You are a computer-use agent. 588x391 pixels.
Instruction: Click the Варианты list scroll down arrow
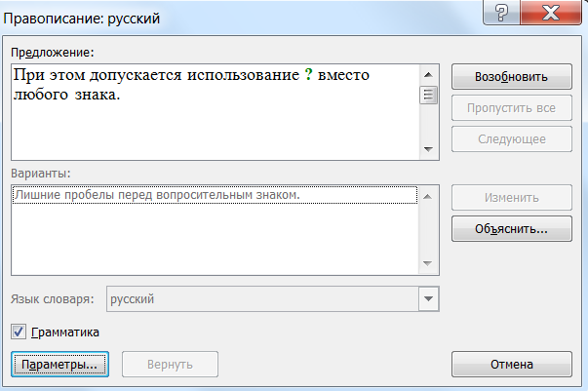point(427,263)
